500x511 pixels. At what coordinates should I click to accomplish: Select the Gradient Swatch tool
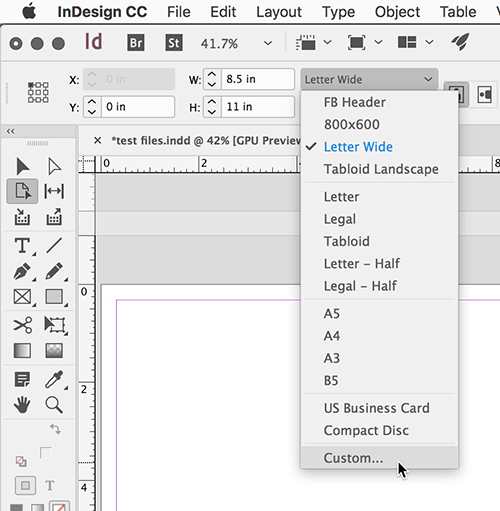(22, 351)
